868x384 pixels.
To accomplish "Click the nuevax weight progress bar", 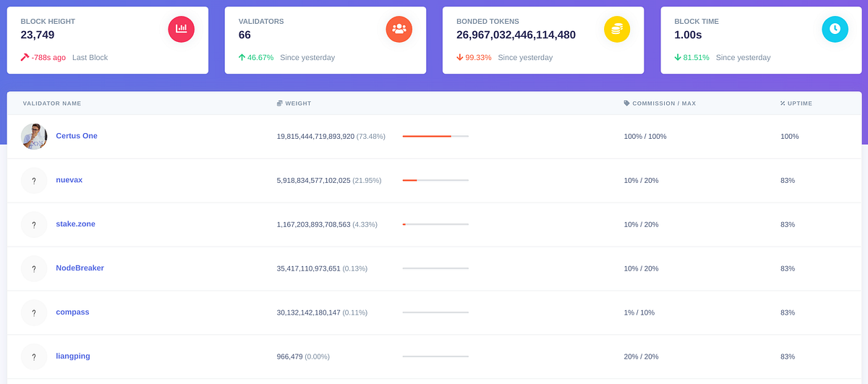I will [x=435, y=180].
